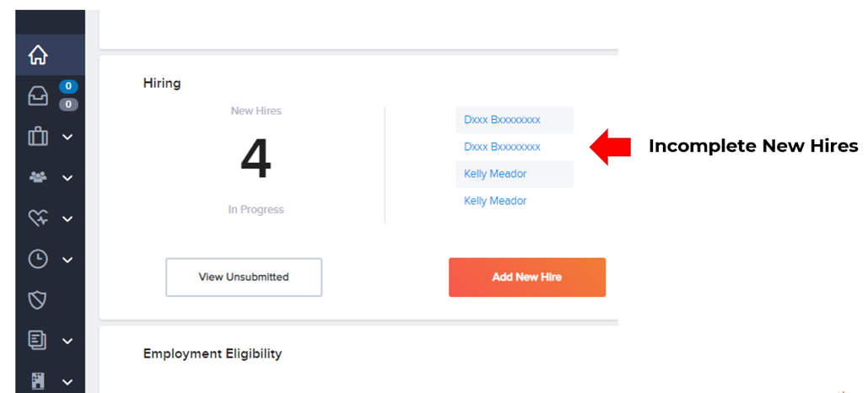Open the shield icon in sidebar

click(x=37, y=300)
